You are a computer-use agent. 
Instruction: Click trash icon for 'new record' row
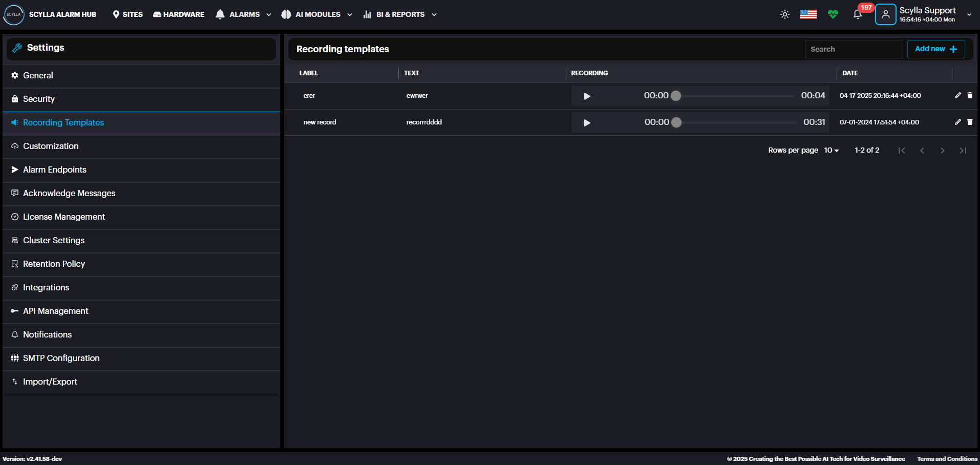[x=970, y=122]
